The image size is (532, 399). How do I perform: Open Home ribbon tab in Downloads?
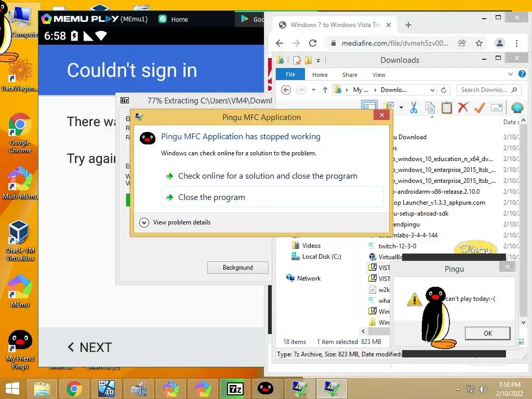pos(320,75)
